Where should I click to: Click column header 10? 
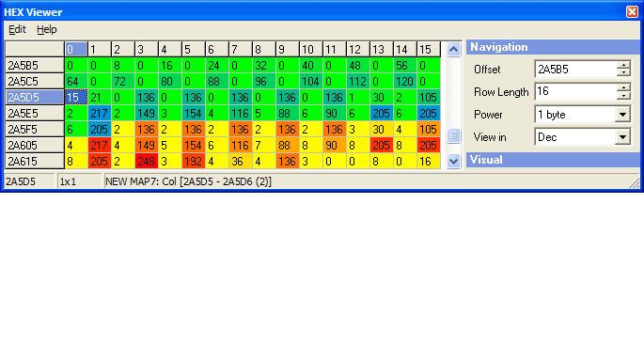point(311,49)
